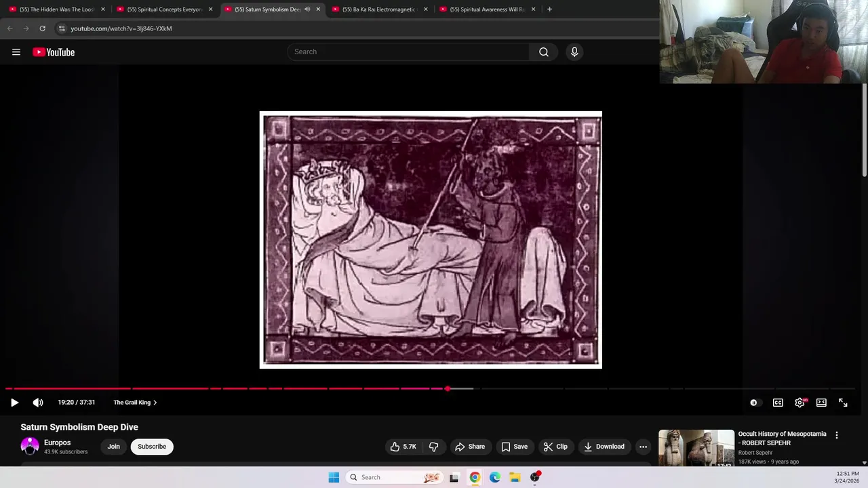Open the Occult History of Mesopotamia title
This screenshot has width=868, height=488.
tap(782, 438)
